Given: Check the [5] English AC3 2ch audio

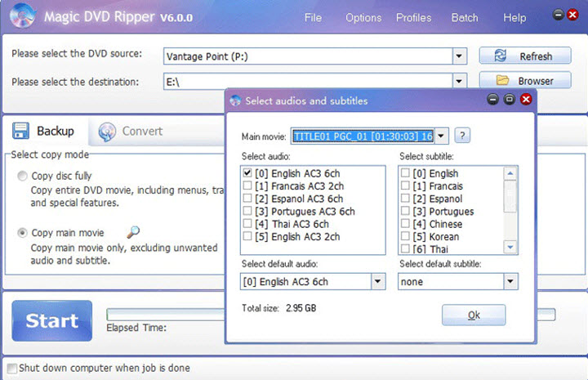Looking at the screenshot, I should (247, 236).
